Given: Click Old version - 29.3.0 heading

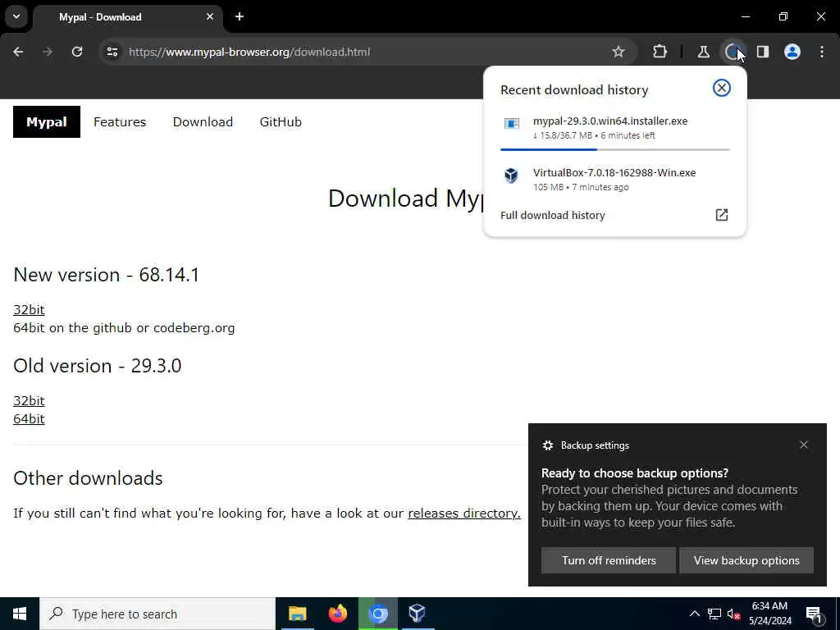Looking at the screenshot, I should point(98,366).
